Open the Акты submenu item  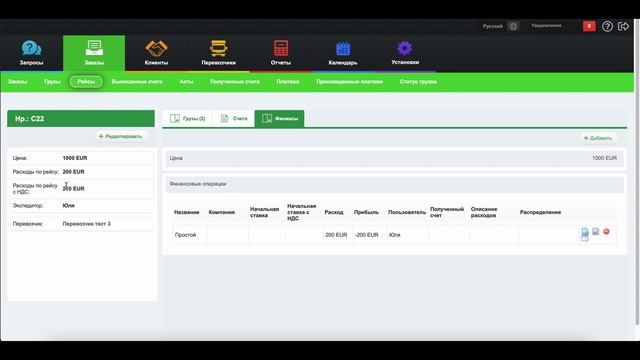[186, 82]
